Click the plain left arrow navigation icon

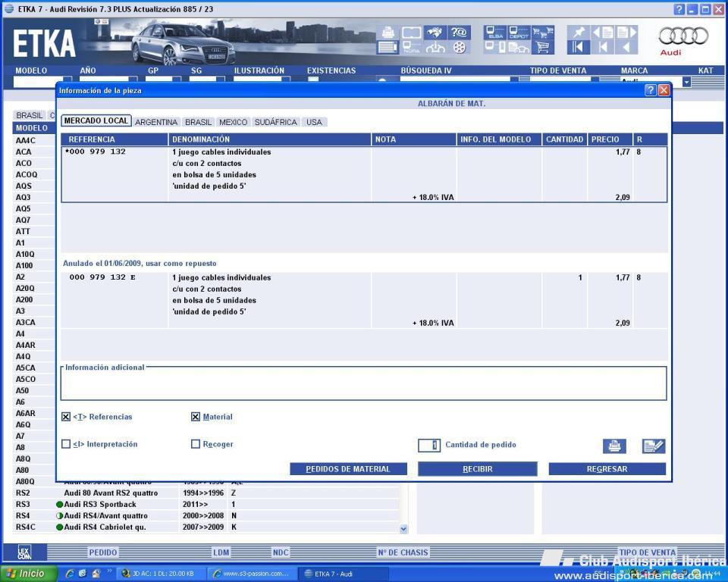(626, 47)
